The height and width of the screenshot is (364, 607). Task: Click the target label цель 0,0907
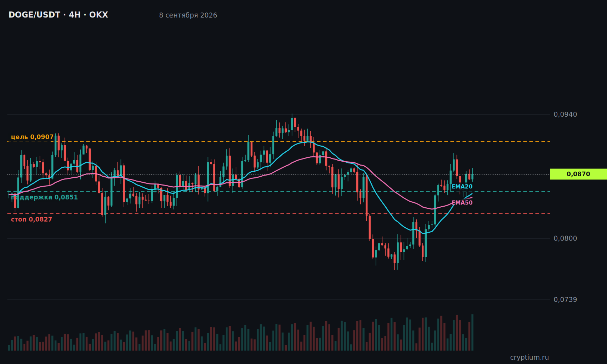(32, 137)
